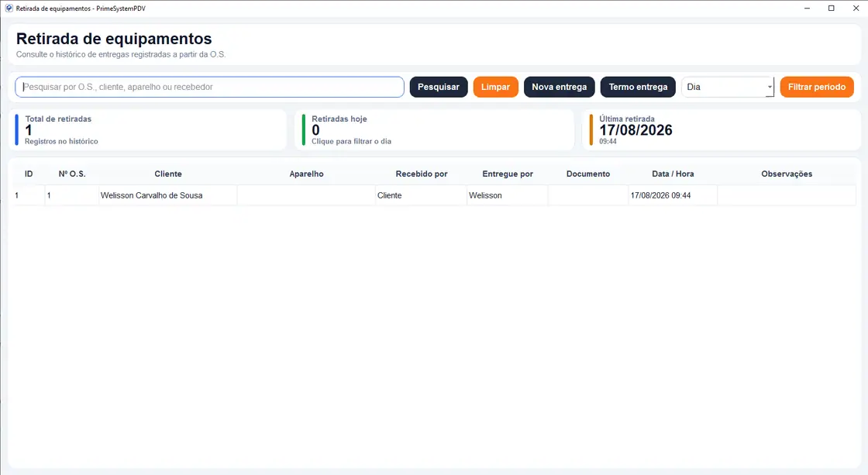Sort by the Aparelho column header
This screenshot has height=475, width=868.
pos(306,174)
